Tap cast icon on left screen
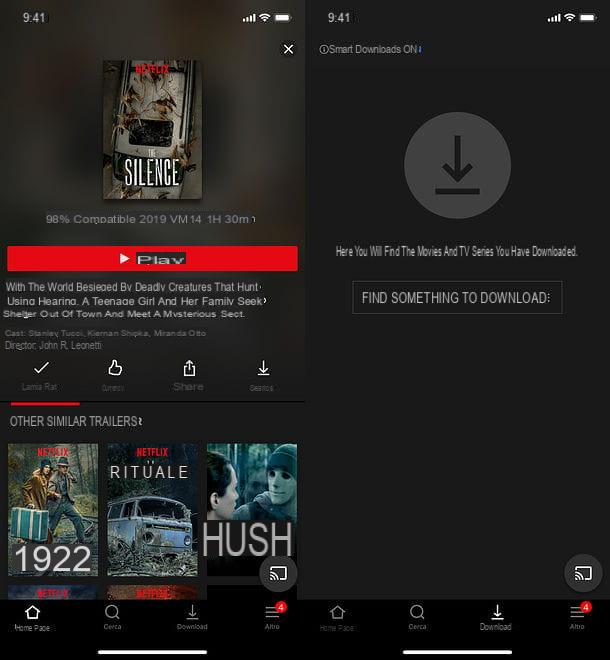The image size is (610, 660). [x=278, y=573]
